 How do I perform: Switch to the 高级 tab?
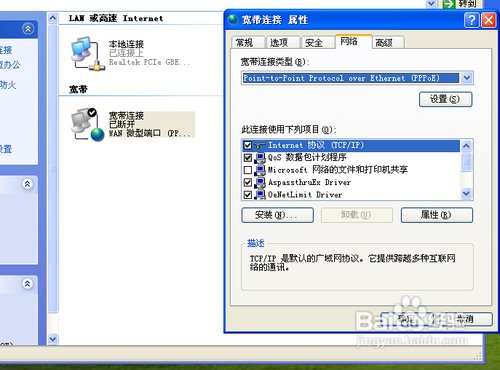click(388, 43)
